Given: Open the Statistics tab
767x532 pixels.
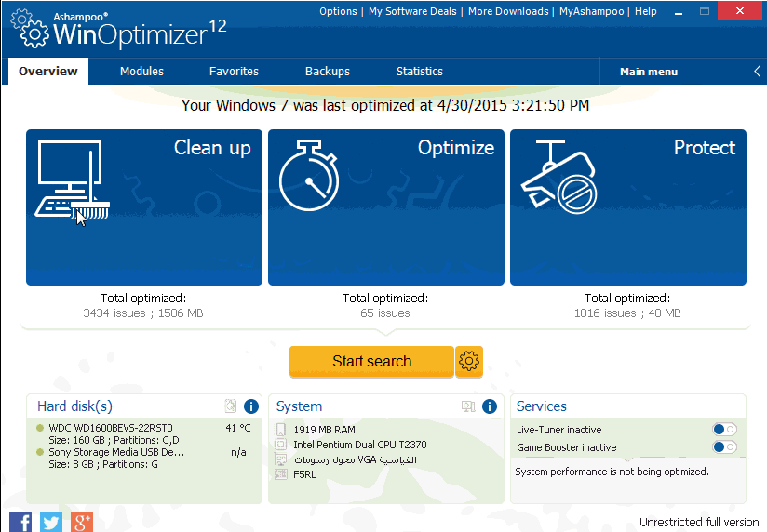Looking at the screenshot, I should coord(420,72).
